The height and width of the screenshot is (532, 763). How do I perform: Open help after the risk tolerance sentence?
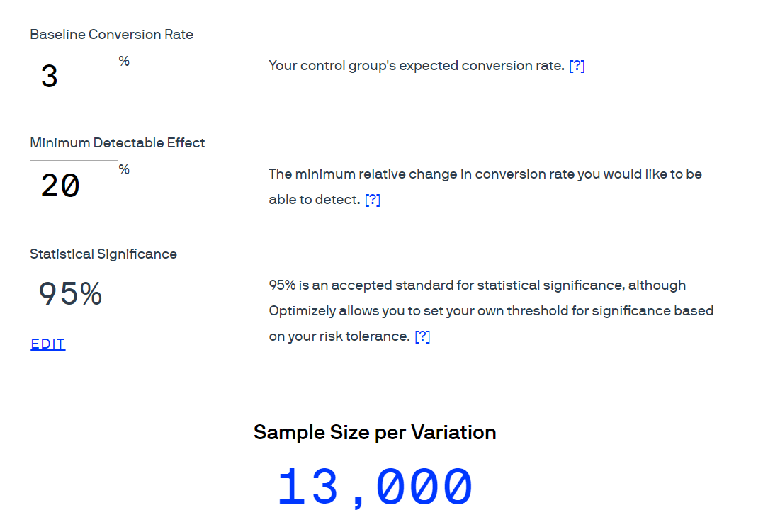pyautogui.click(x=422, y=336)
